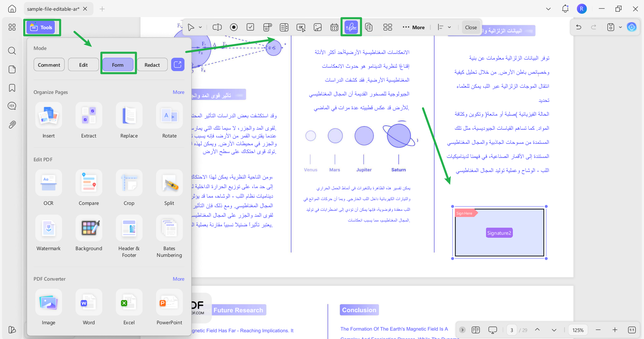Image resolution: width=644 pixels, height=339 pixels.
Task: Switch to Edit mode
Action: [84, 65]
